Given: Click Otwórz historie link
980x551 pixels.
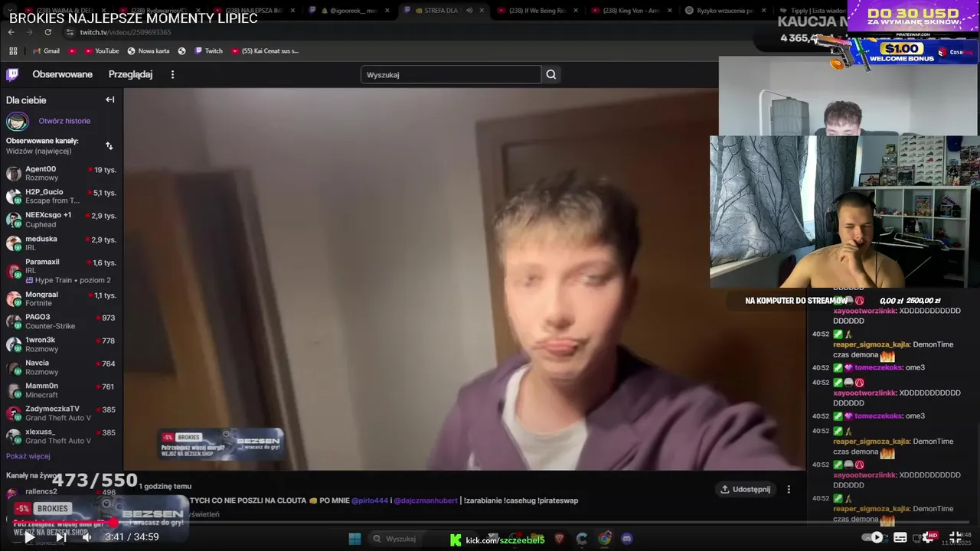Looking at the screenshot, I should pyautogui.click(x=64, y=121).
